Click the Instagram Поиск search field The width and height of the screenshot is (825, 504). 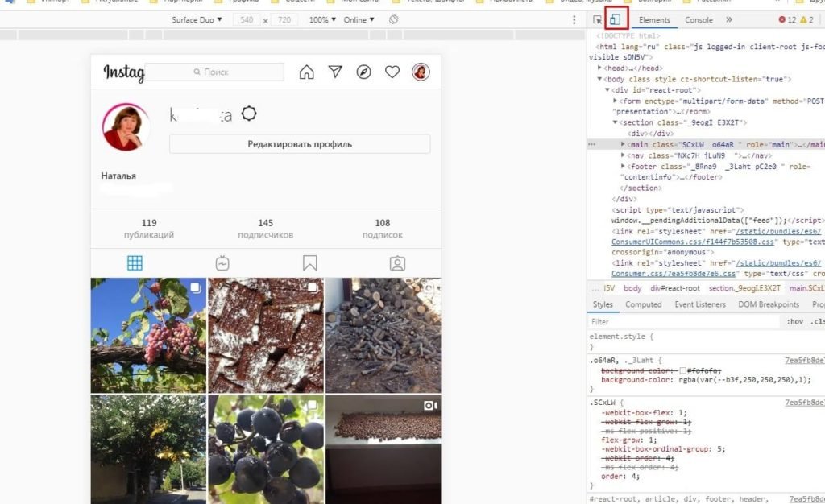pos(215,72)
